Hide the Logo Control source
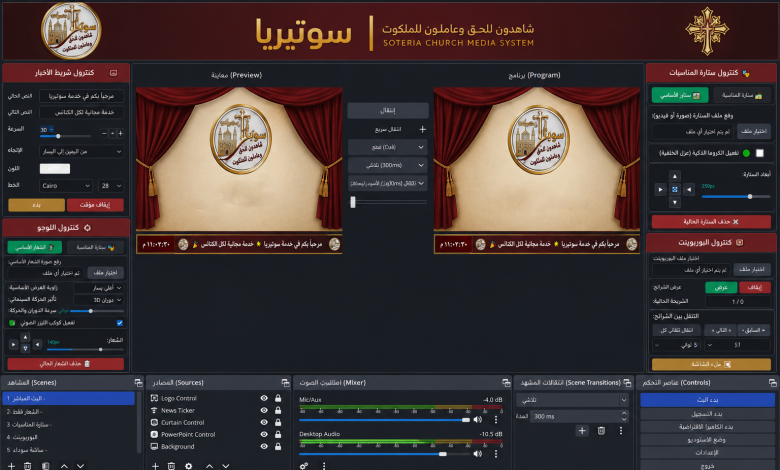 (264, 398)
